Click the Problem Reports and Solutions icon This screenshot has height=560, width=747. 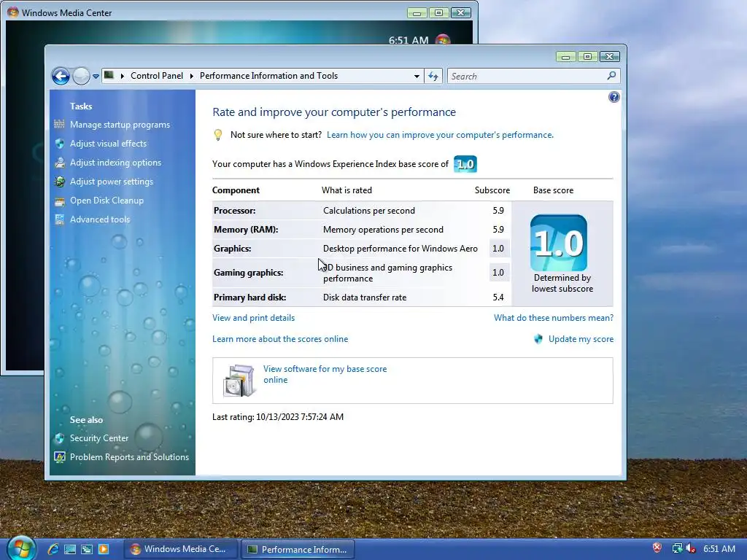pyautogui.click(x=60, y=457)
